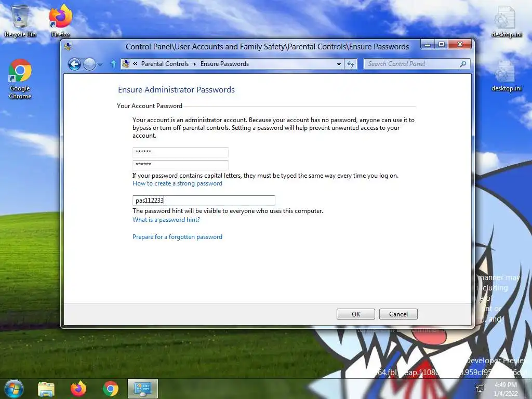Go up one level with the Up arrow

pyautogui.click(x=114, y=64)
